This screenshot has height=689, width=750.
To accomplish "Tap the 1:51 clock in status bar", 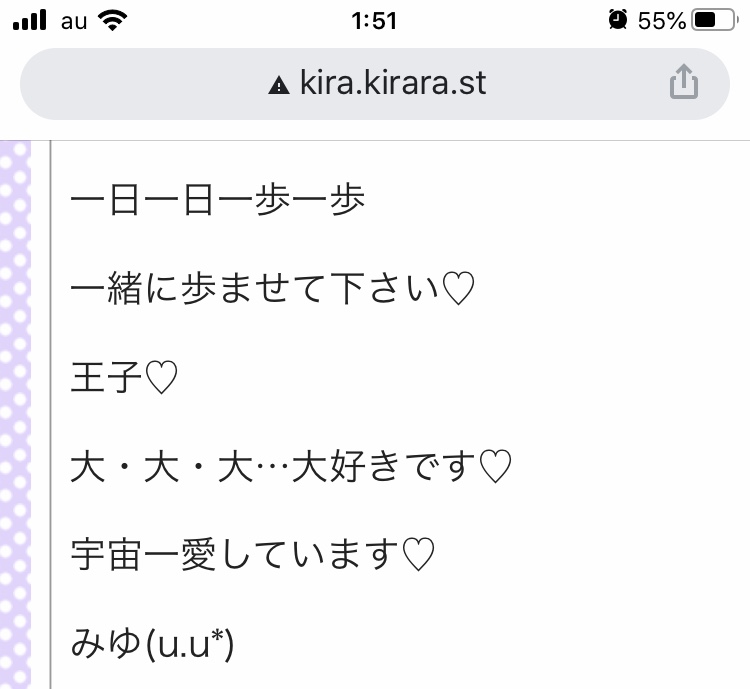I will coord(375,20).
